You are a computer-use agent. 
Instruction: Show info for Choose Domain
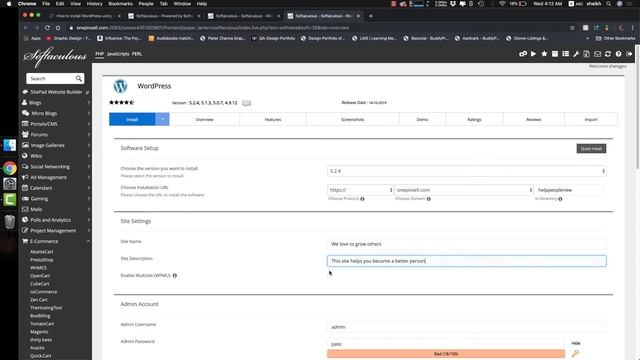pos(429,199)
